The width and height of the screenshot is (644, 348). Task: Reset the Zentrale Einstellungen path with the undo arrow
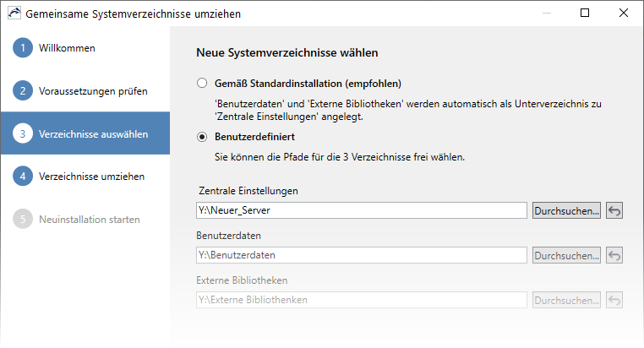(614, 210)
